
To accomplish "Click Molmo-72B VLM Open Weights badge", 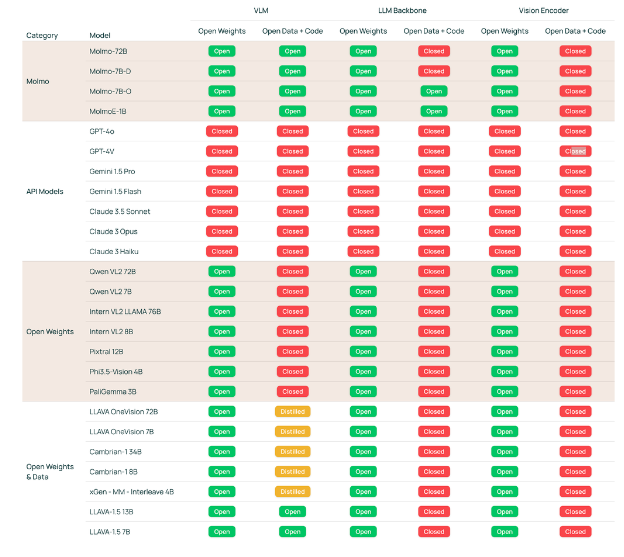I will point(222,51).
